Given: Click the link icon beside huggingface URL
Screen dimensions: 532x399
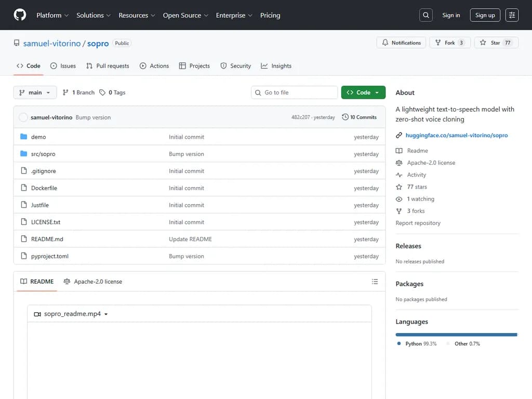Looking at the screenshot, I should (399, 135).
